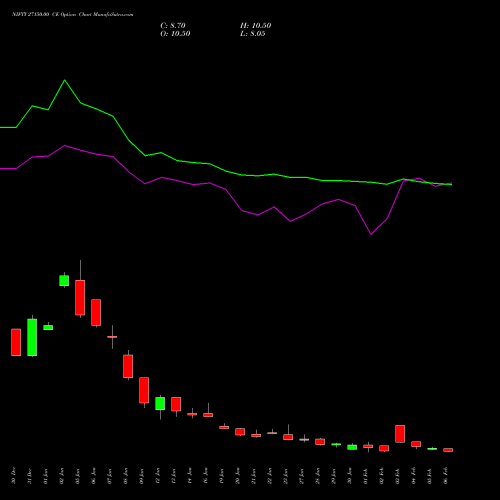Select the low value L: 8.05
Image resolution: width=500 pixels, height=500 pixels.
(253, 34)
